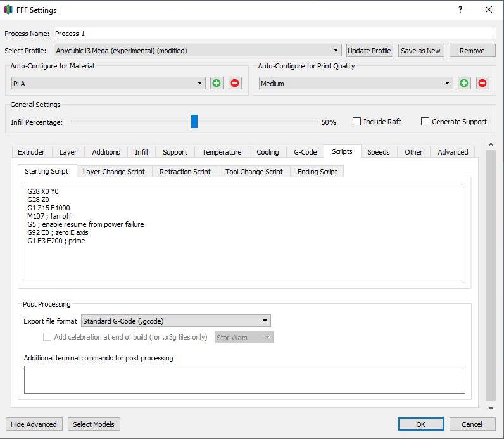Open the Medium print quality dropdown
The height and width of the screenshot is (439, 504).
356,83
